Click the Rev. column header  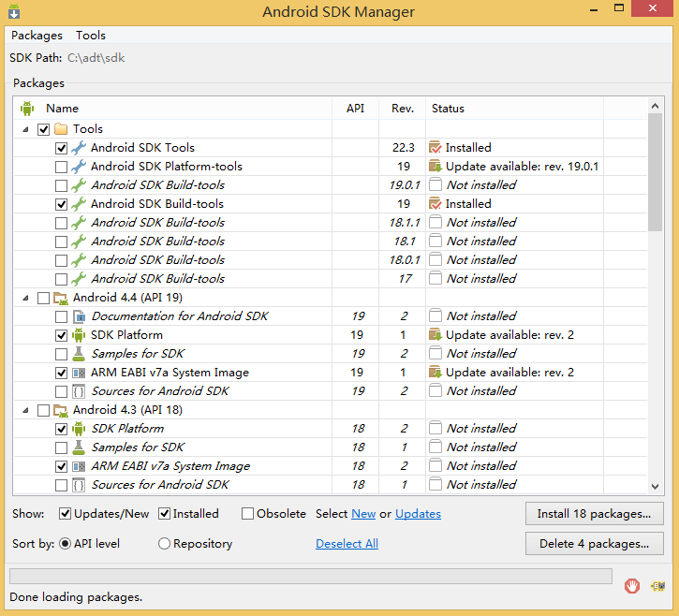click(x=403, y=109)
